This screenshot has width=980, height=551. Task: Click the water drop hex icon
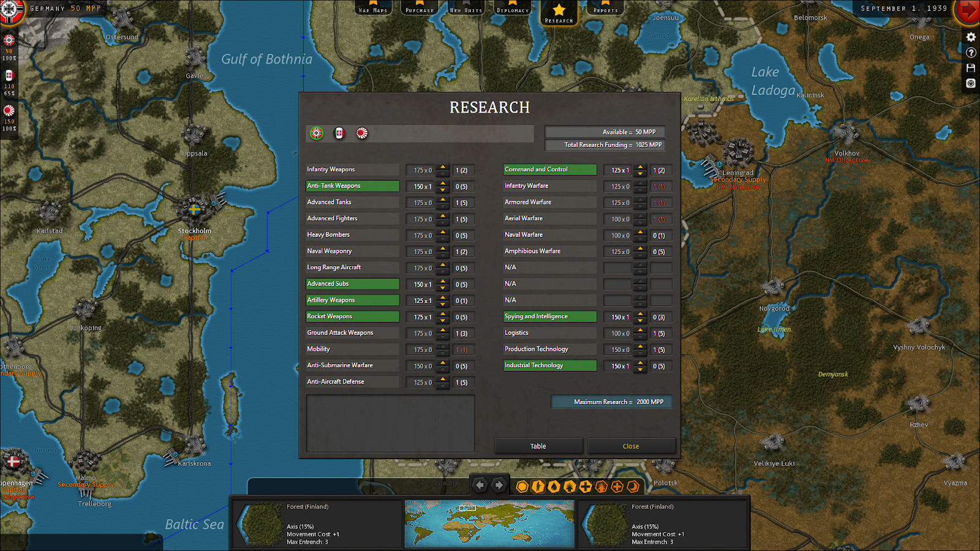click(x=554, y=487)
